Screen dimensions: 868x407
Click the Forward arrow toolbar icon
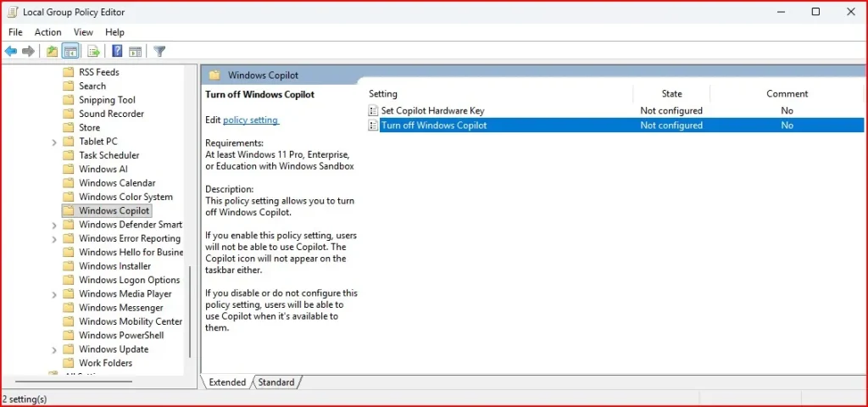coord(28,52)
